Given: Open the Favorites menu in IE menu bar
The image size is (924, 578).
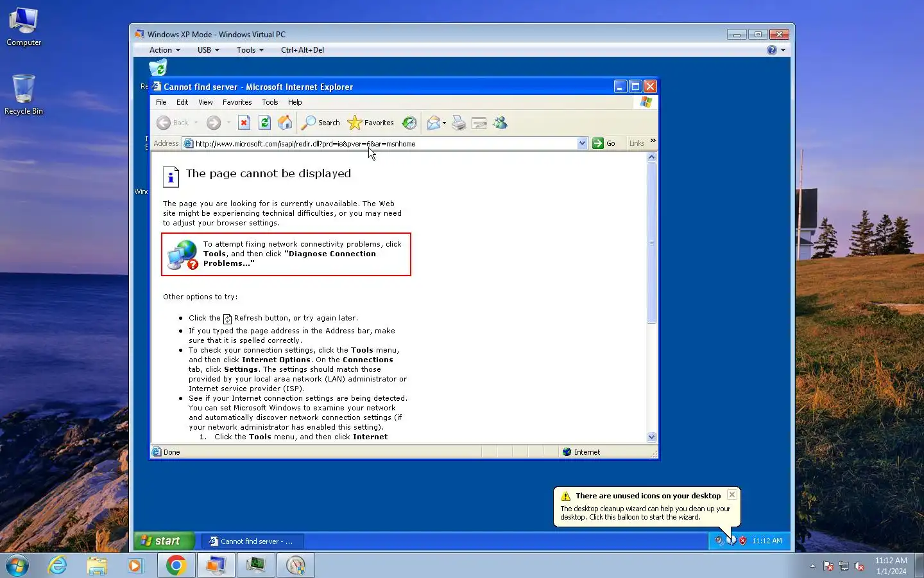Looking at the screenshot, I should 237,102.
